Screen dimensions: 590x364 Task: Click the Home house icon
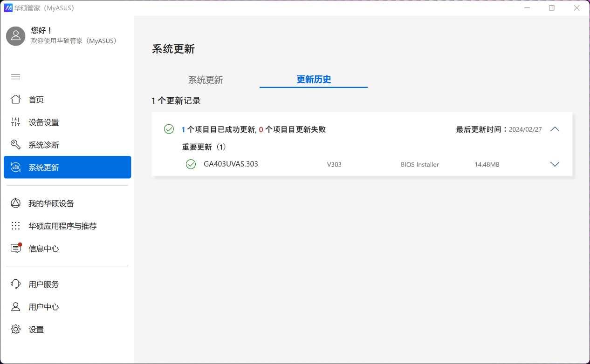coord(15,100)
